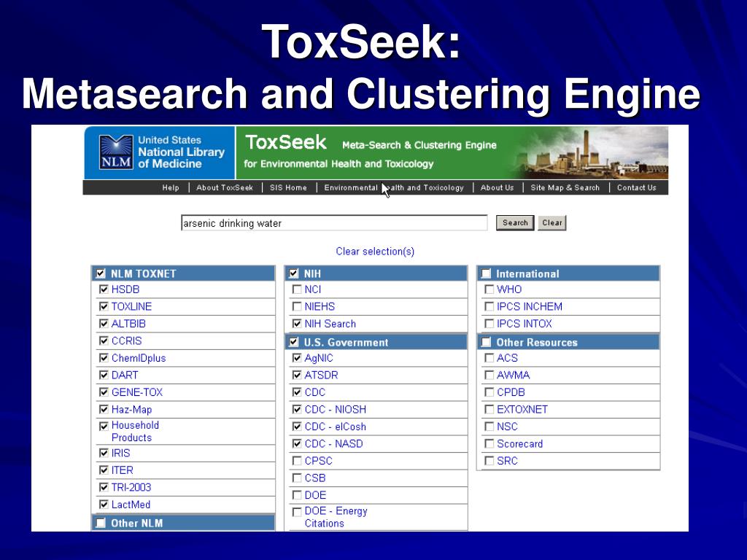Uncheck the DART checkbox
This screenshot has height=560, width=747.
point(104,375)
